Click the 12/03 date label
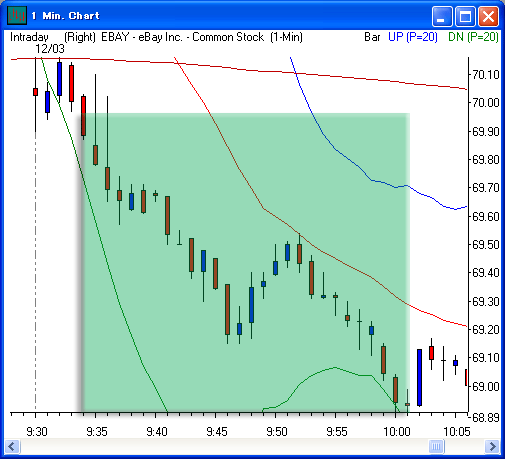 (50, 49)
